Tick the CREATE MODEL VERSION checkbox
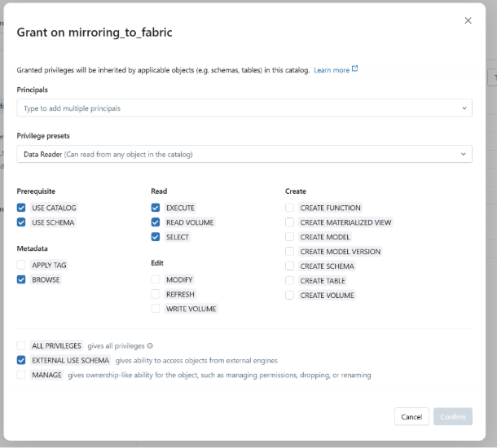Screen dimensions: 497x448 pyautogui.click(x=290, y=252)
